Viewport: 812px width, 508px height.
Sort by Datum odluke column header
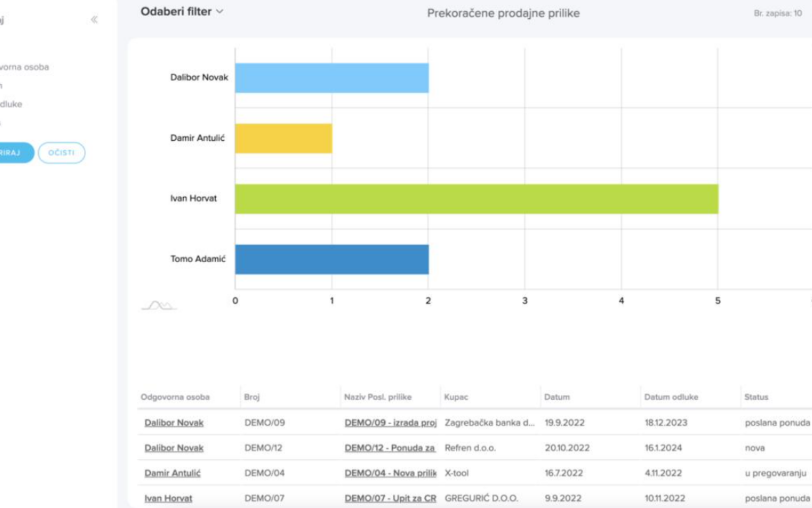(x=671, y=397)
